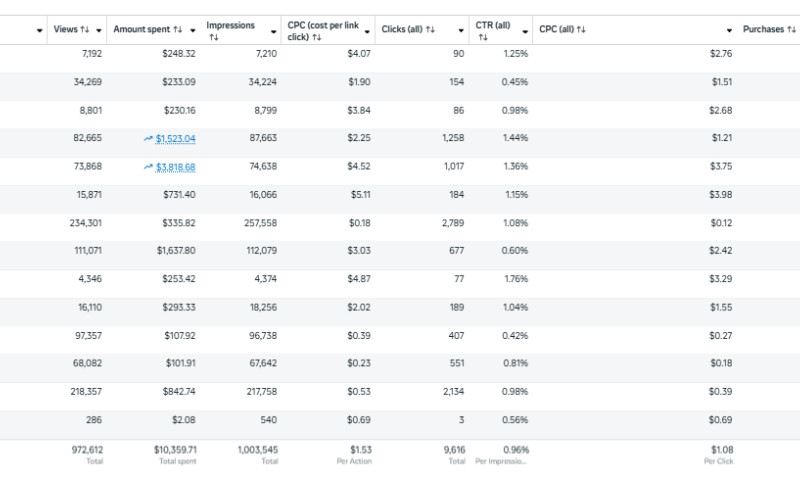Image resolution: width=800 pixels, height=480 pixels.
Task: Expand the Impressions column options dropdown
Action: tap(273, 30)
